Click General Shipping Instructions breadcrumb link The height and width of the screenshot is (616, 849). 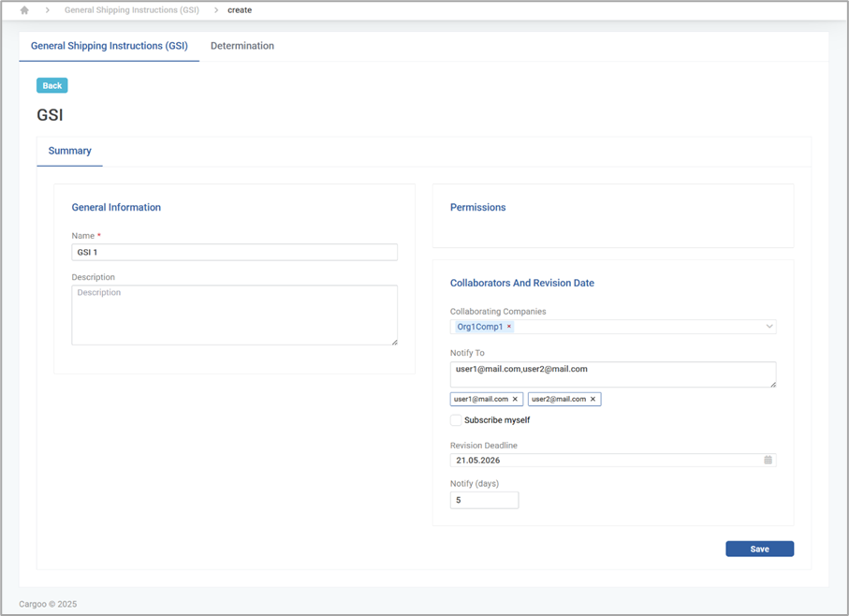click(132, 10)
